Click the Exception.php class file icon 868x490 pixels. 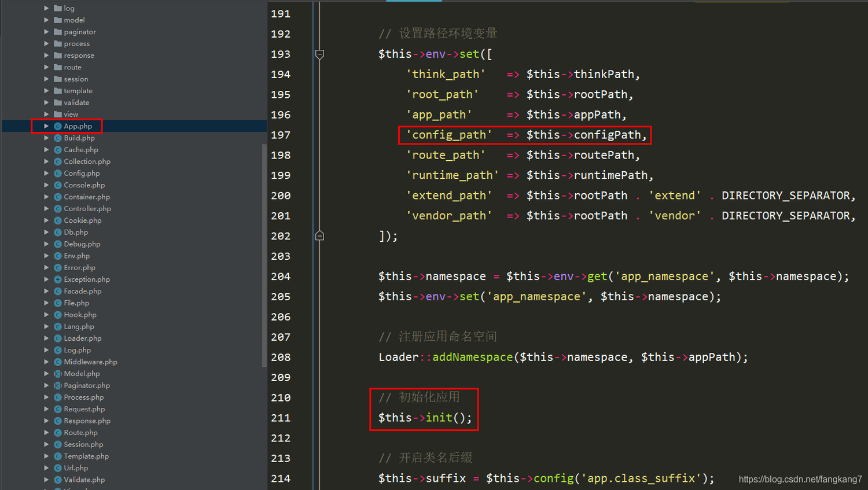58,279
